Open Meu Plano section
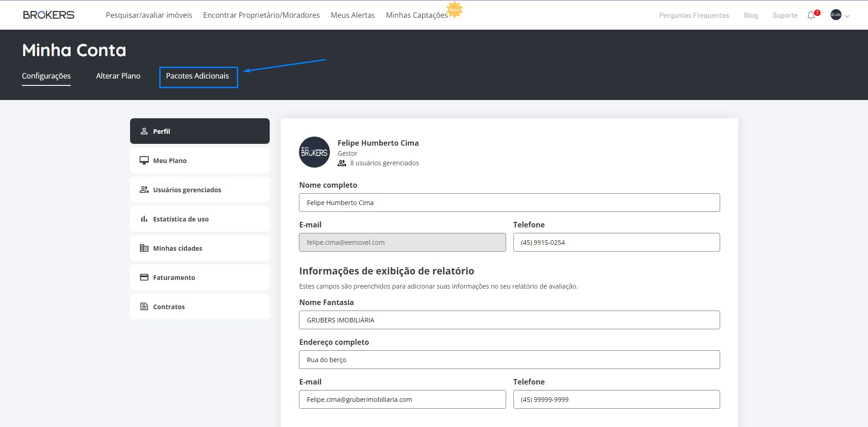The width and height of the screenshot is (868, 427). (x=200, y=160)
